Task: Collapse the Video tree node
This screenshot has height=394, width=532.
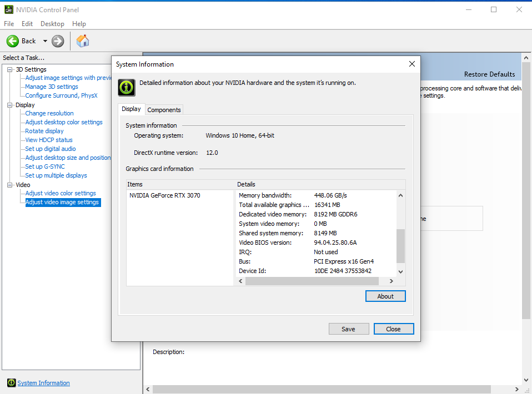Action: pyautogui.click(x=9, y=185)
